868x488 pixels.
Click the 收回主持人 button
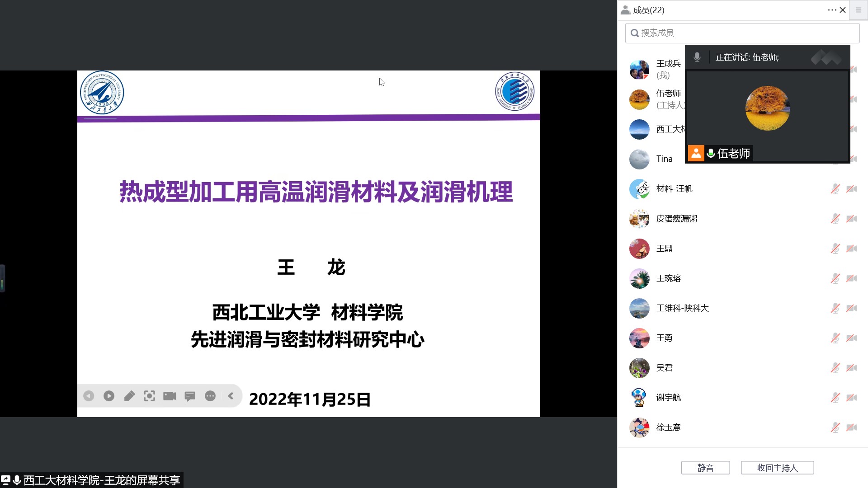point(777,468)
